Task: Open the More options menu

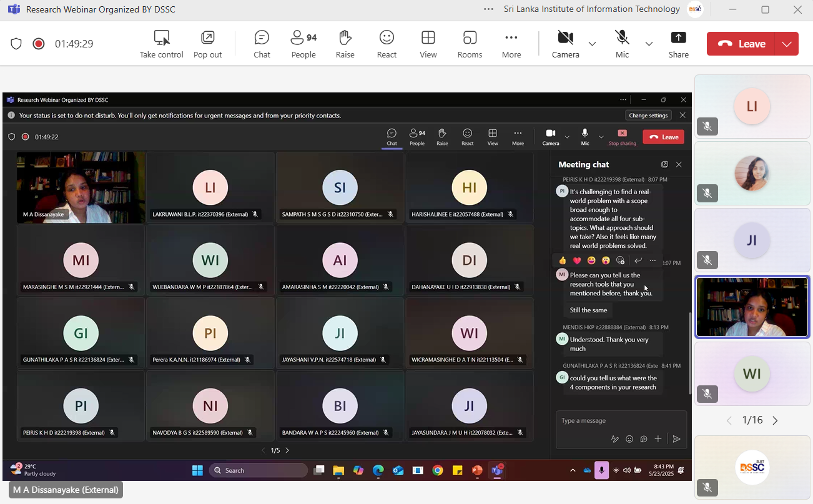Action: 511,44
